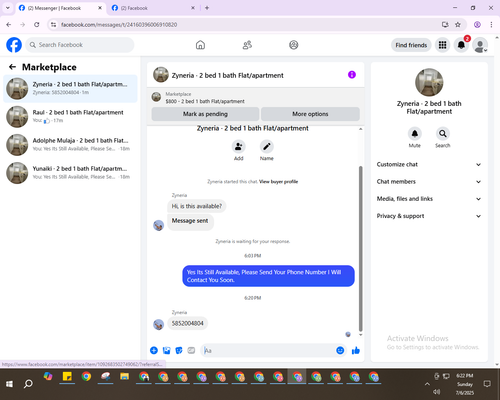The image size is (500, 400).
Task: Choose a GIF icon in composer
Action: click(191, 350)
